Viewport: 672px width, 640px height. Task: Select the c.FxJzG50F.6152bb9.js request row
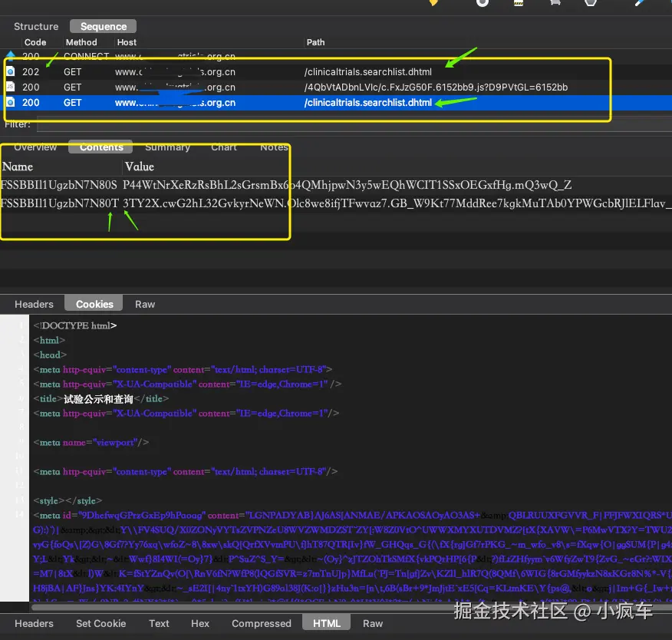435,87
